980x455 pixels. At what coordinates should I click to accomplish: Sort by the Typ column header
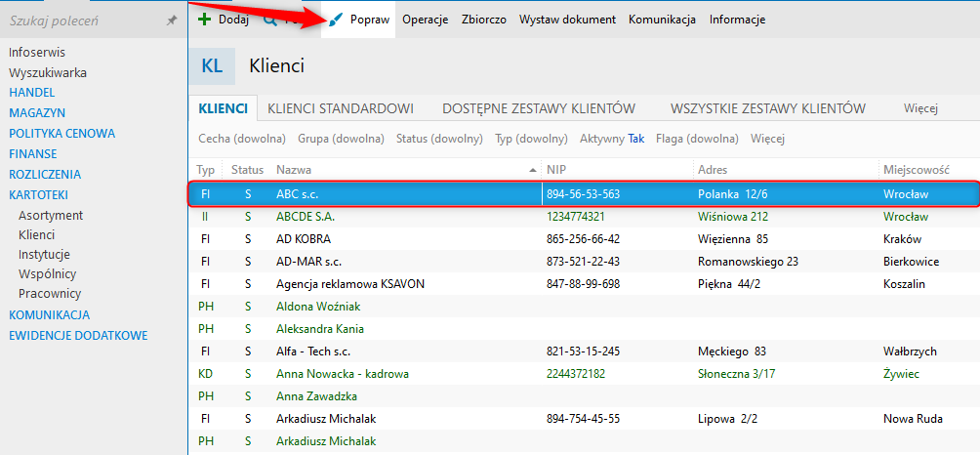[x=205, y=169]
